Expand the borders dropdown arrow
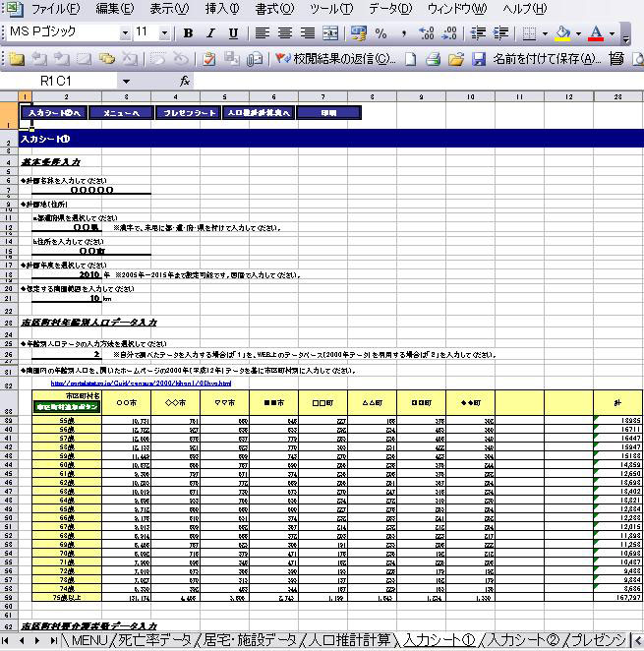The image size is (644, 651). click(x=544, y=33)
